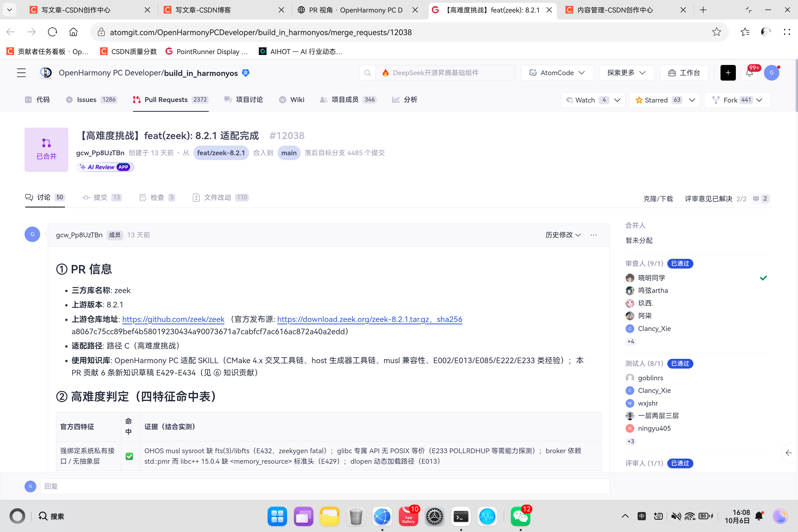Open the App Gallery dock icon

click(x=408, y=516)
